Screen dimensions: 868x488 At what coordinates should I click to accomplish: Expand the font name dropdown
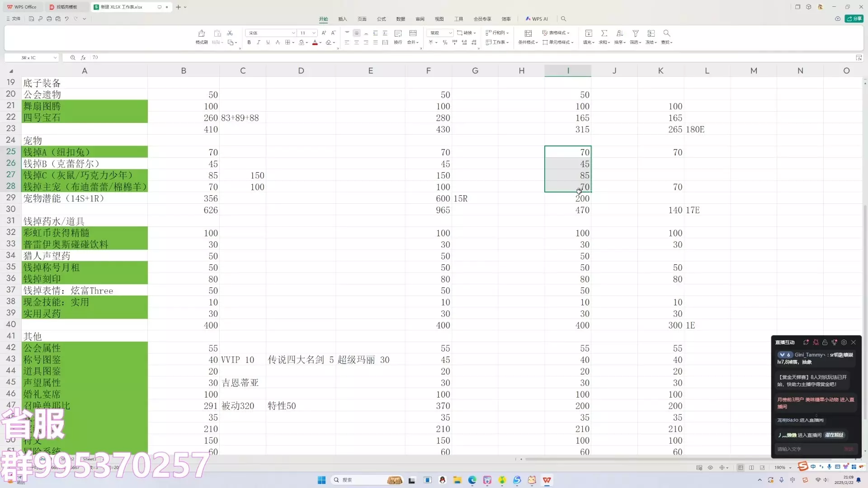[x=293, y=33]
